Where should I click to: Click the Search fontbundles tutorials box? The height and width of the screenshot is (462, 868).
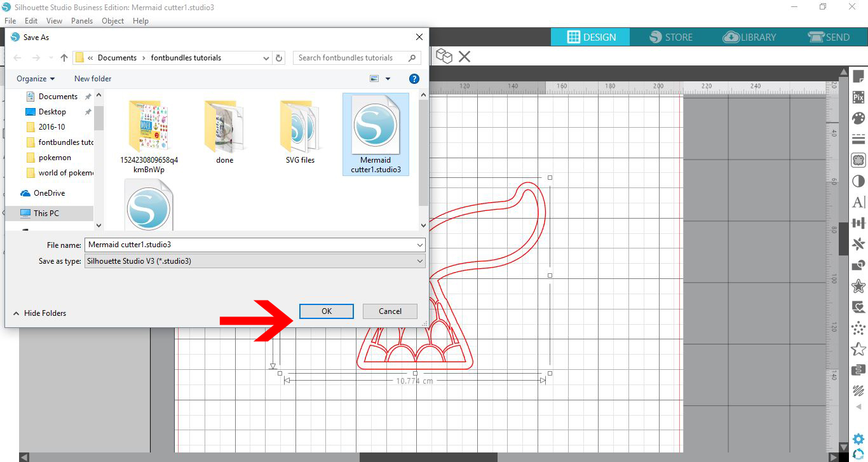click(356, 58)
